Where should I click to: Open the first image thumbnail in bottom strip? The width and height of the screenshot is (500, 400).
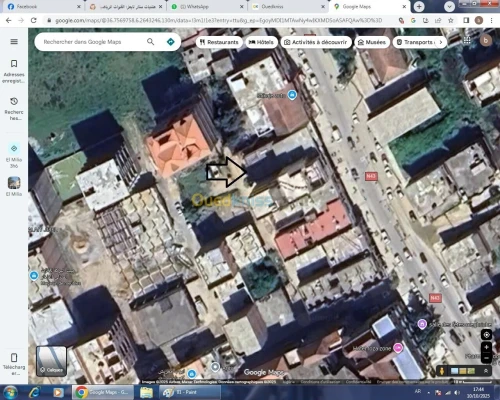[x=454, y=371]
